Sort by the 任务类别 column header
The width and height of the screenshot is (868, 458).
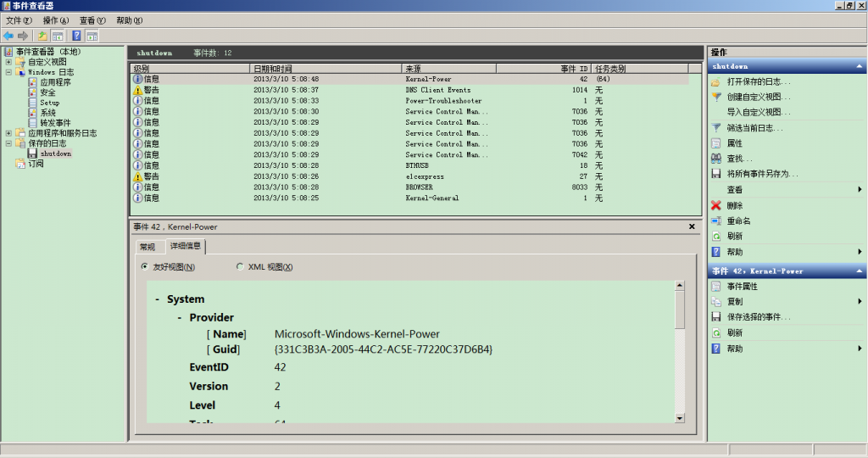[640, 69]
